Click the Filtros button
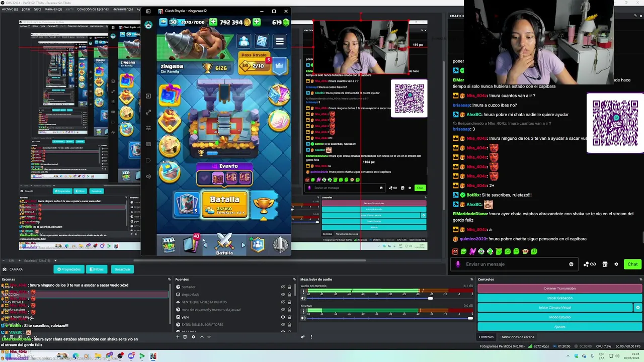 (x=97, y=269)
